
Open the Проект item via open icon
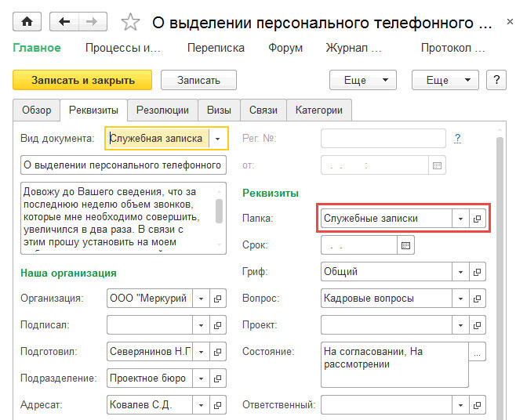477,325
